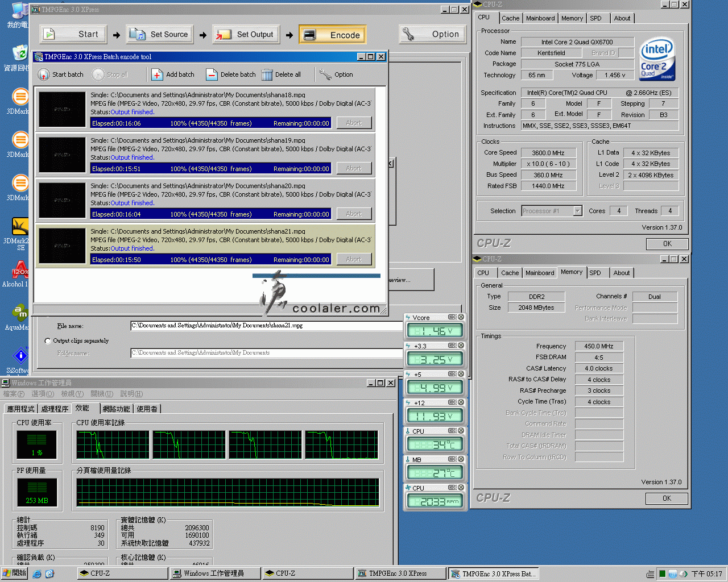Click the thumbnail of the shana18.mpg batch item
This screenshot has width=728, height=582.
tap(62, 109)
